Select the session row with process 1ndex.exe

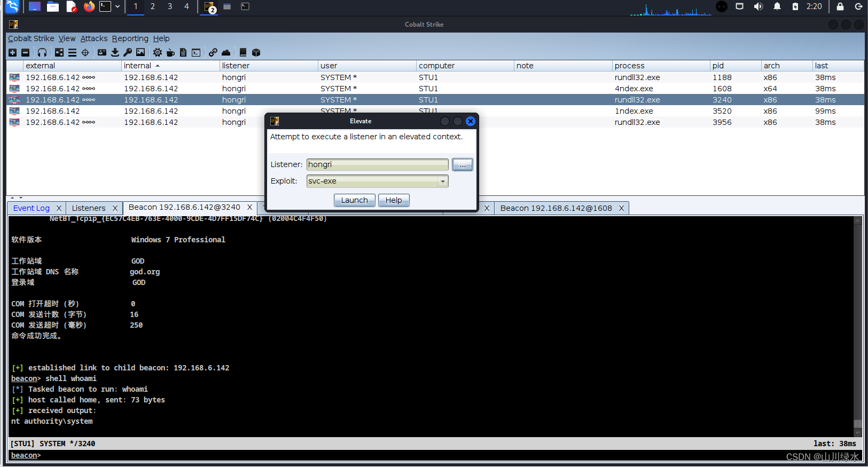pos(435,111)
